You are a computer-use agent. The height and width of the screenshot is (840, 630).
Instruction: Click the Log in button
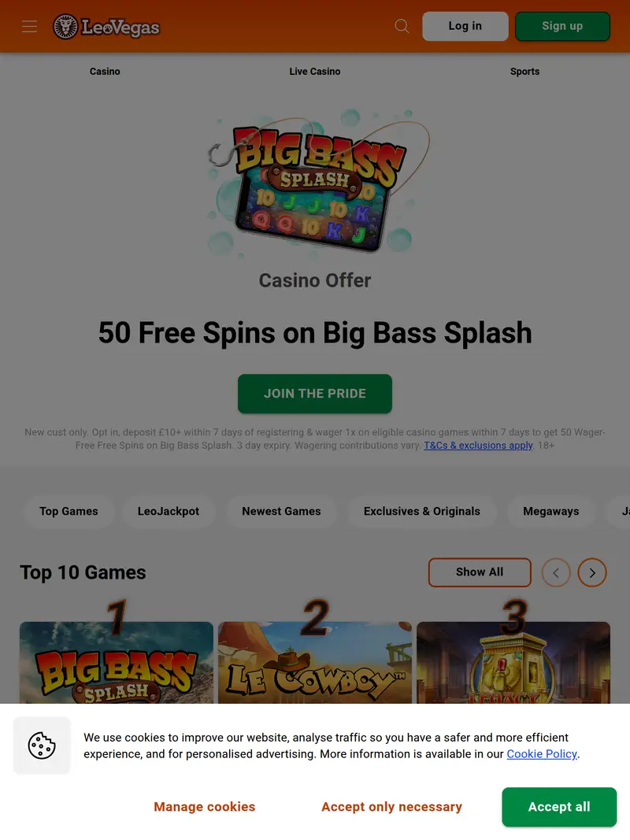click(x=465, y=26)
